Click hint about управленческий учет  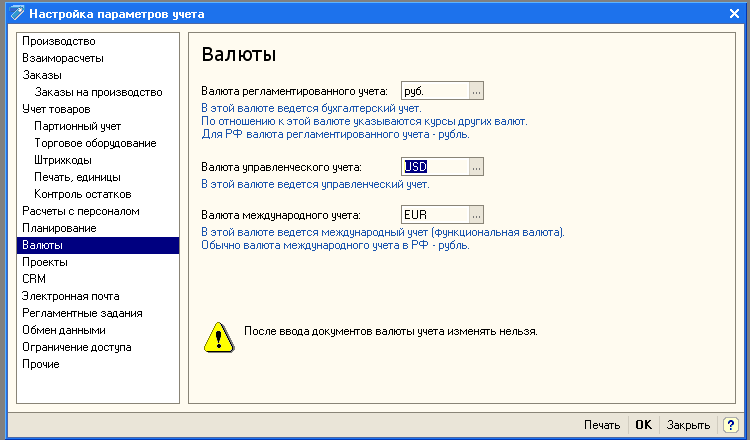[315, 184]
